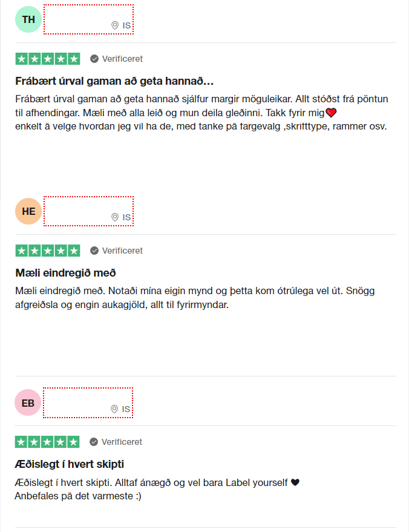
Task: Click location pin icon beside HE reviewer
Action: (115, 217)
